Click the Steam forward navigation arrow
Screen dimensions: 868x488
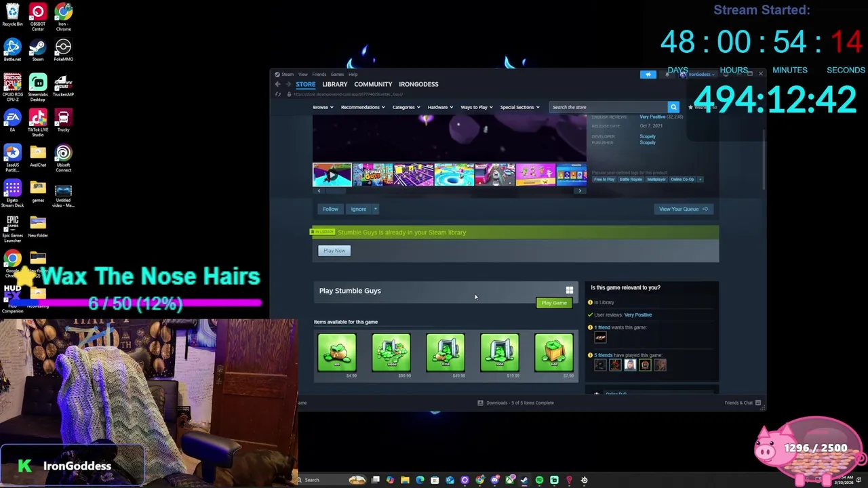tap(288, 84)
